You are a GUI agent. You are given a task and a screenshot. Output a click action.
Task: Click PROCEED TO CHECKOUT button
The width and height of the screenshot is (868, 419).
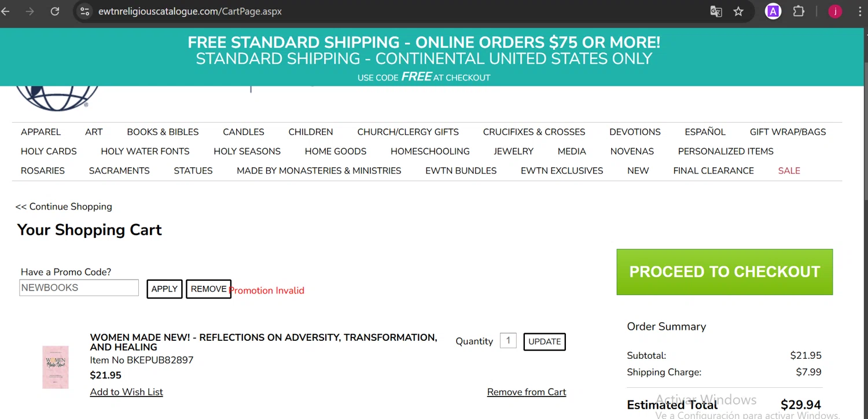tap(724, 272)
